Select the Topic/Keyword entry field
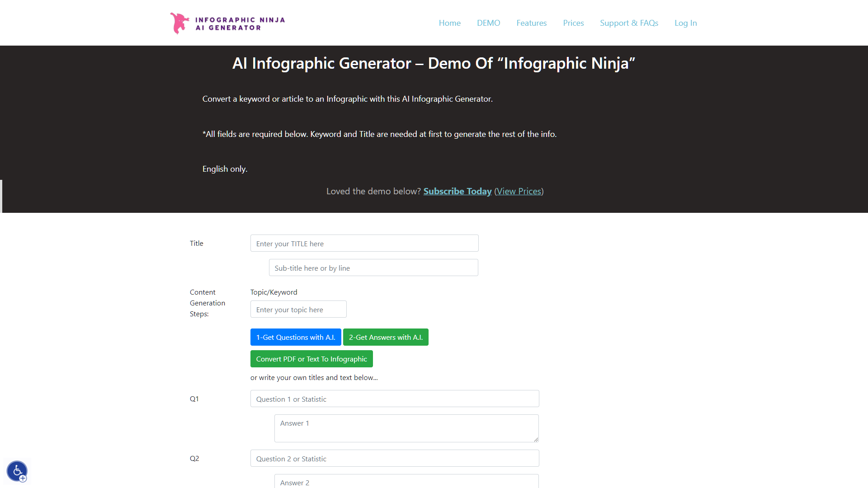The width and height of the screenshot is (868, 488). (x=298, y=309)
